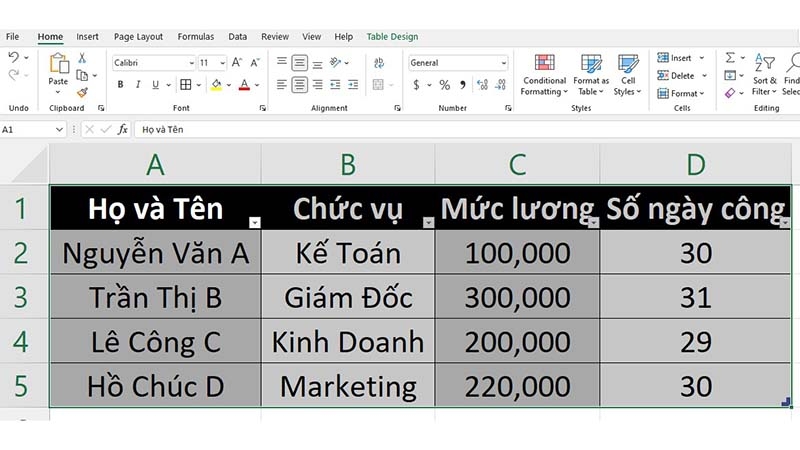Select cell containing Giám Đốc
The image size is (800, 450).
point(348,297)
